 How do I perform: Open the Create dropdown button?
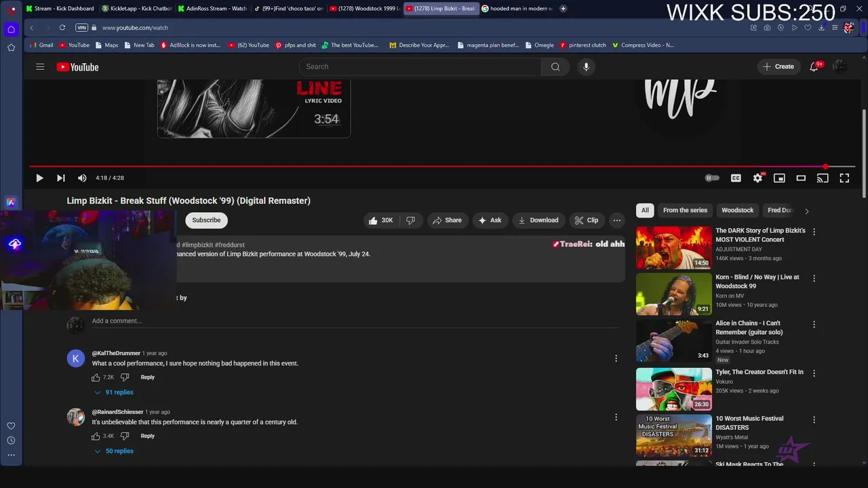pyautogui.click(x=778, y=66)
